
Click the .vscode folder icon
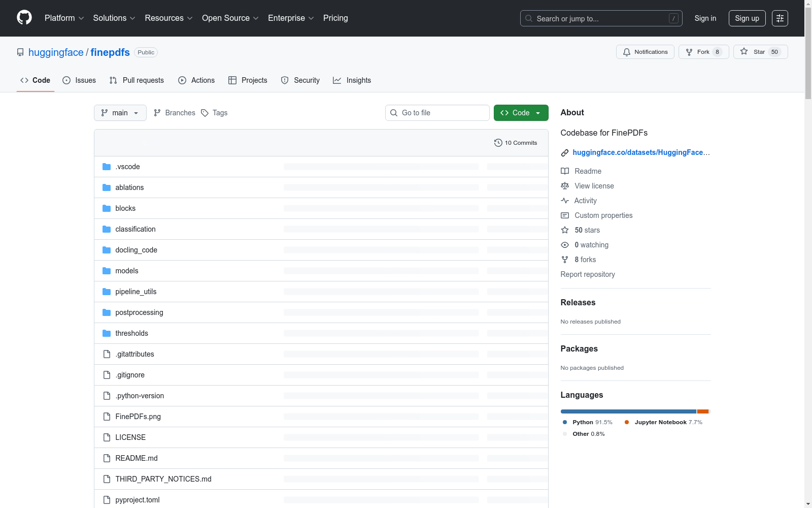click(107, 167)
